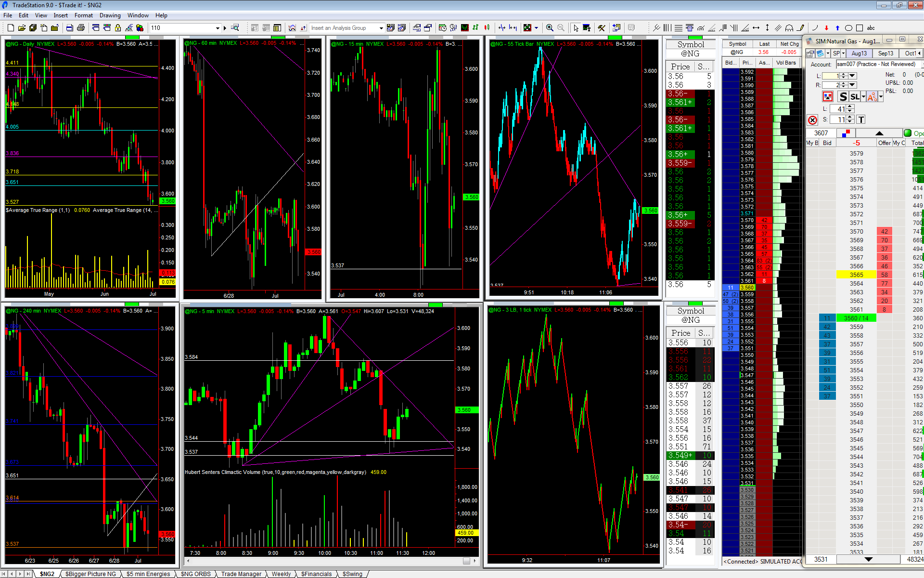Click the 5 min chart horizontal scrollbar
This screenshot has width=924, height=578.
tap(331, 561)
